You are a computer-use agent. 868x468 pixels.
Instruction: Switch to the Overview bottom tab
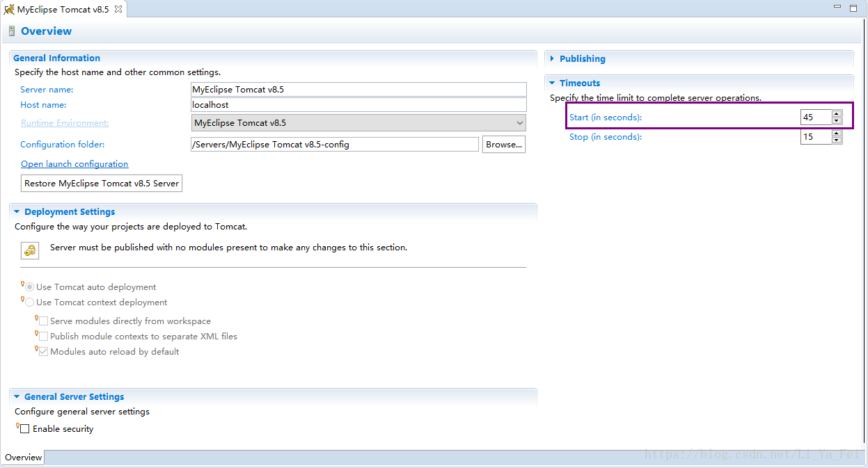24,458
